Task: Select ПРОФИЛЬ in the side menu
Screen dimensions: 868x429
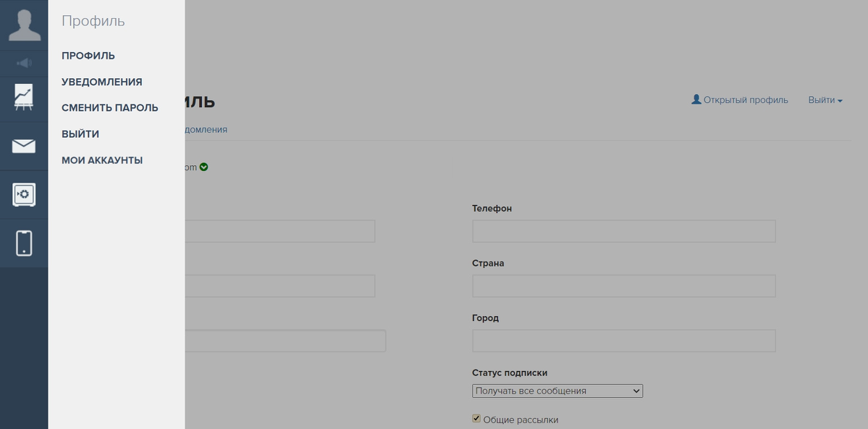Action: point(88,55)
